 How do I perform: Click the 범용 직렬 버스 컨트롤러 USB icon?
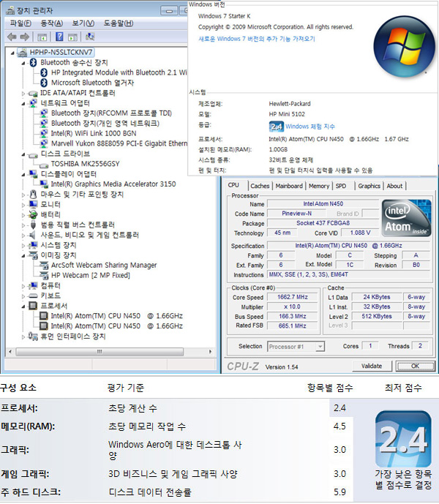pyautogui.click(x=33, y=225)
